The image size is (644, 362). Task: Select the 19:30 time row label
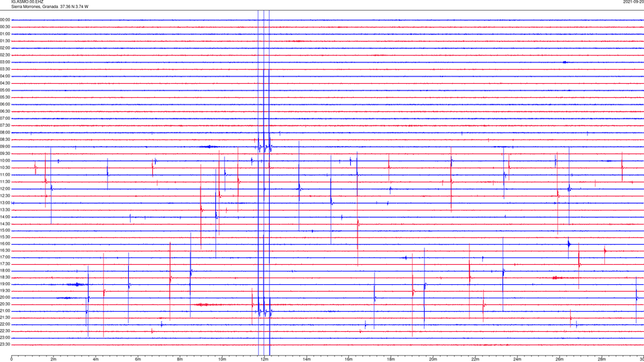point(5,291)
